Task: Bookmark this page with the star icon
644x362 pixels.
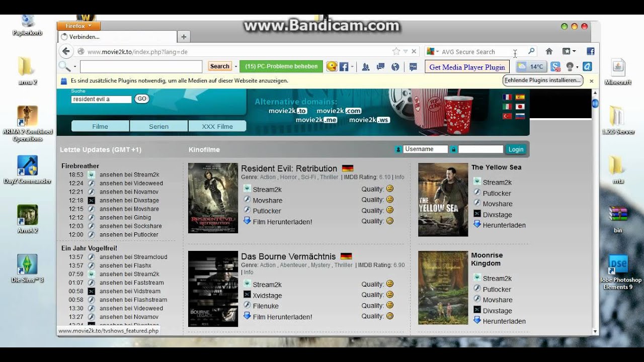Action: (396, 51)
